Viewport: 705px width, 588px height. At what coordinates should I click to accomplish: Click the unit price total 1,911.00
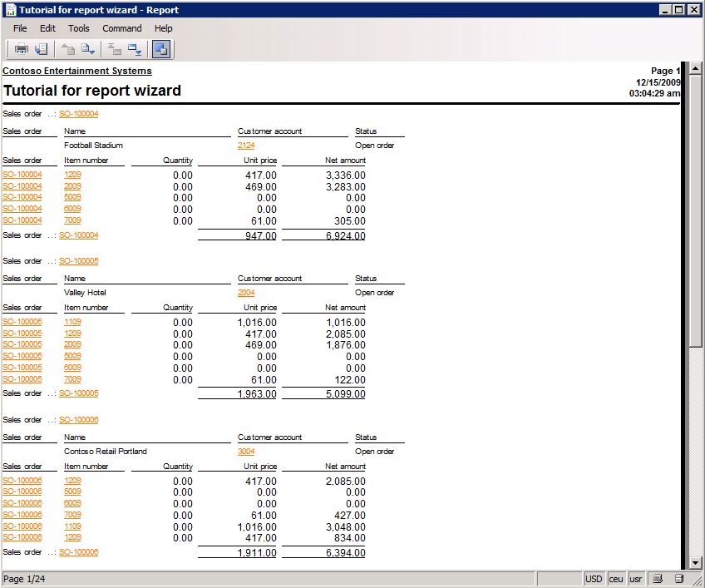pyautogui.click(x=257, y=553)
